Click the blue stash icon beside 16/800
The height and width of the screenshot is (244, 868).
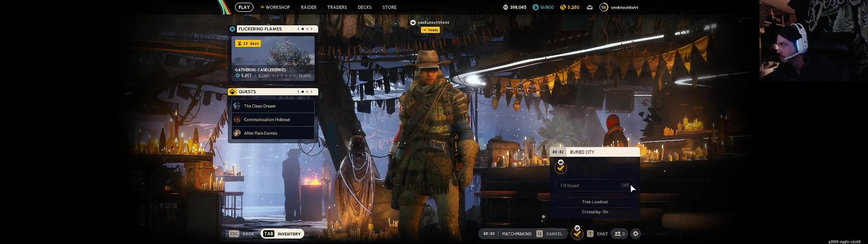click(536, 7)
